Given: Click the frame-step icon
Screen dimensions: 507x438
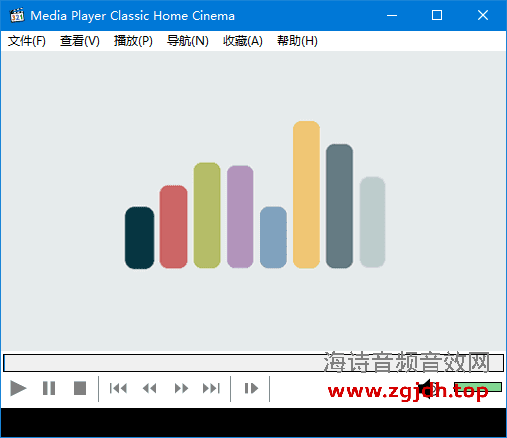Looking at the screenshot, I should (x=251, y=388).
